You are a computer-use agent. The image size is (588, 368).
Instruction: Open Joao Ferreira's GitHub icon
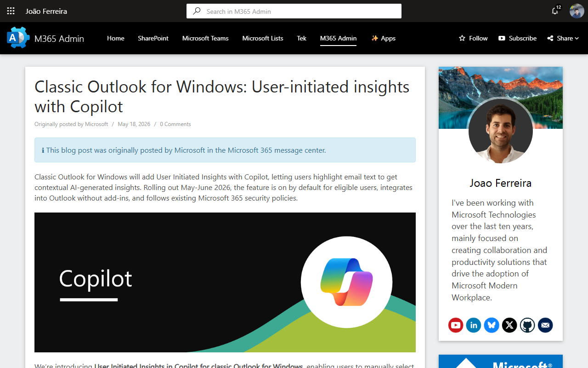(527, 325)
